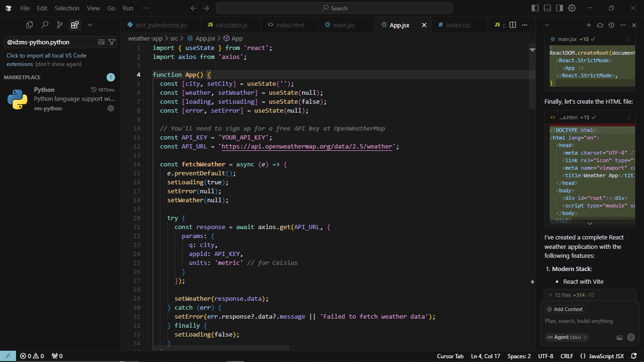Viewport: 644px width, 362px height.
Task: Click Add Context button
Action: click(x=565, y=309)
